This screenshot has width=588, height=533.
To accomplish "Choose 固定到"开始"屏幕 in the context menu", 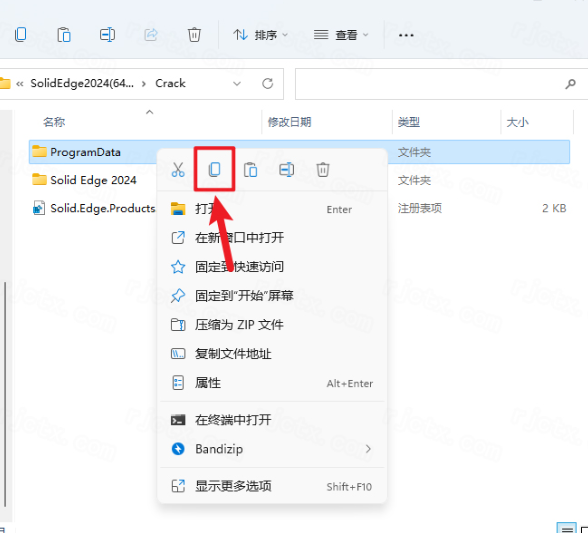I will [272, 296].
